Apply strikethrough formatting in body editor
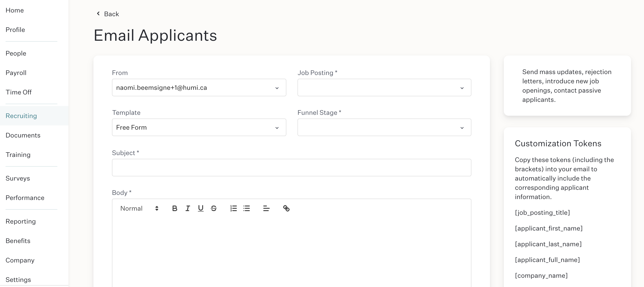The width and height of the screenshot is (644, 287). pyautogui.click(x=214, y=208)
